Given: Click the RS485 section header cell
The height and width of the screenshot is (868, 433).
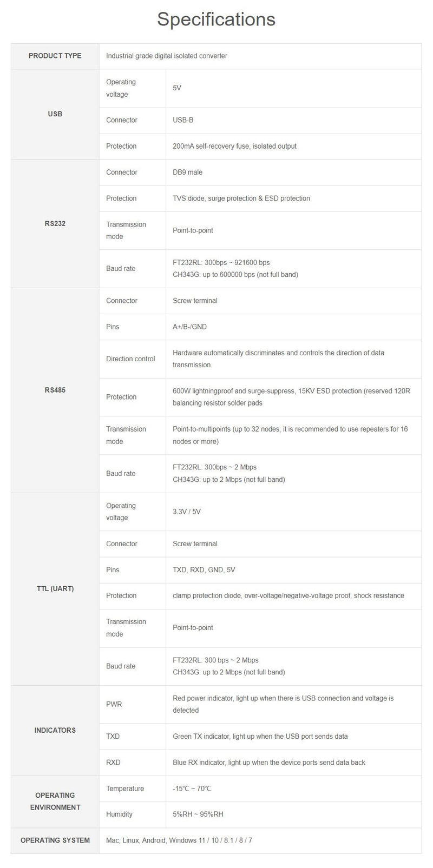Looking at the screenshot, I should (x=55, y=390).
